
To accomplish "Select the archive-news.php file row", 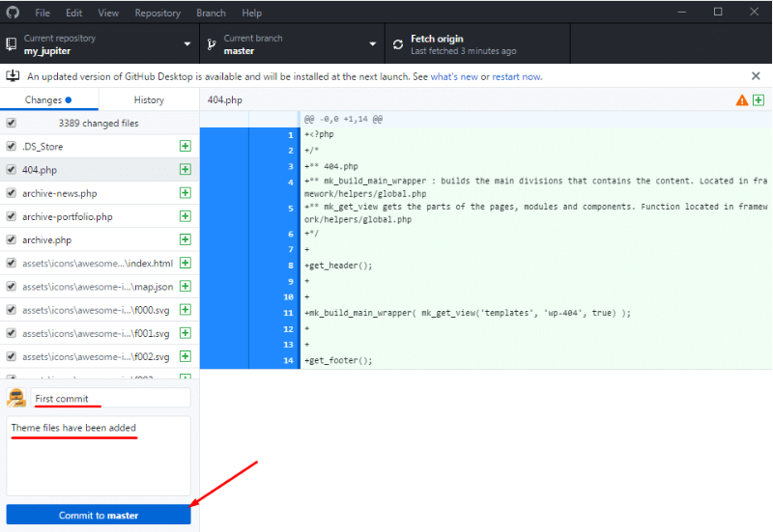I will [100, 193].
